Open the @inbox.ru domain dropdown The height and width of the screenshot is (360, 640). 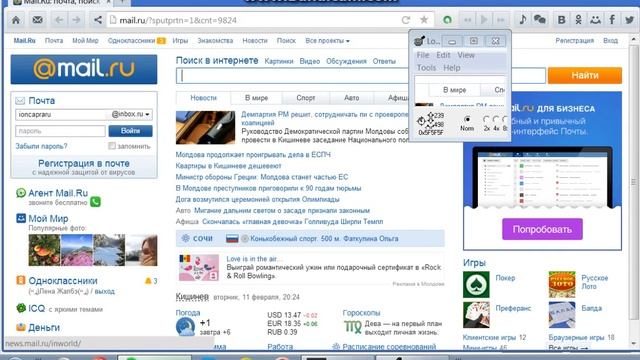point(130,114)
